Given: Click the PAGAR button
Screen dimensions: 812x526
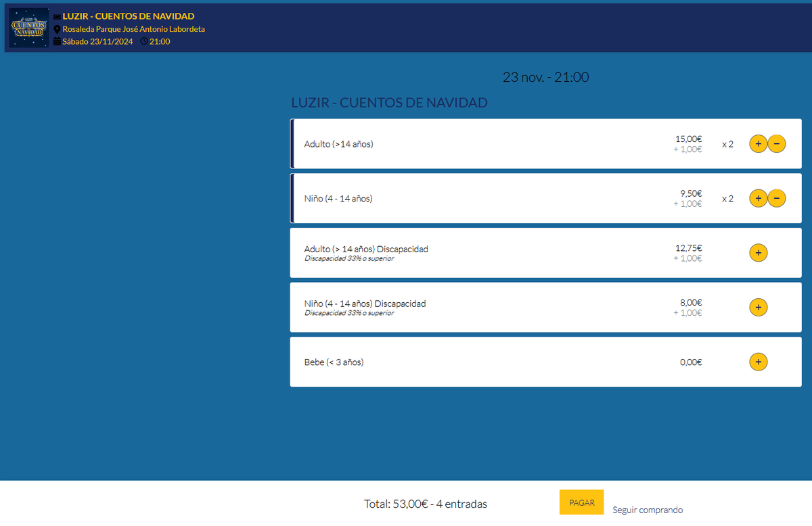Looking at the screenshot, I should click(582, 502).
